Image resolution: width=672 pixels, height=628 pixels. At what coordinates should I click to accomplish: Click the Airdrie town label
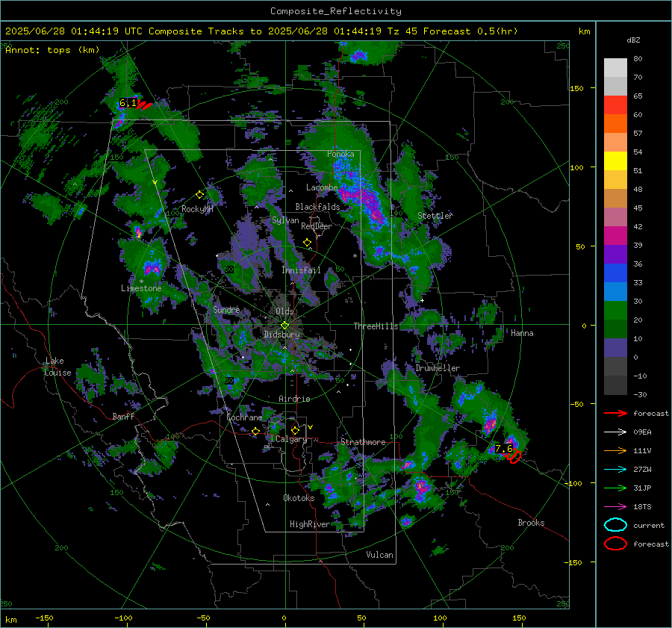(294, 399)
